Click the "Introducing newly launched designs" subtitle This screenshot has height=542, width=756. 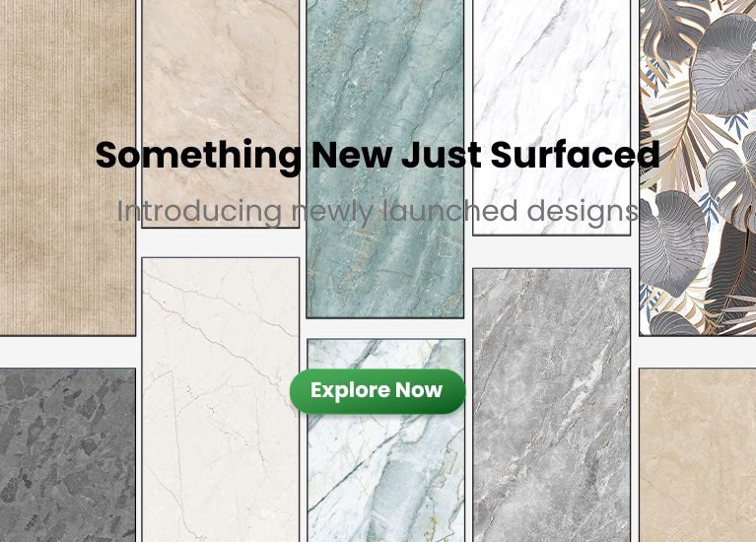378,211
